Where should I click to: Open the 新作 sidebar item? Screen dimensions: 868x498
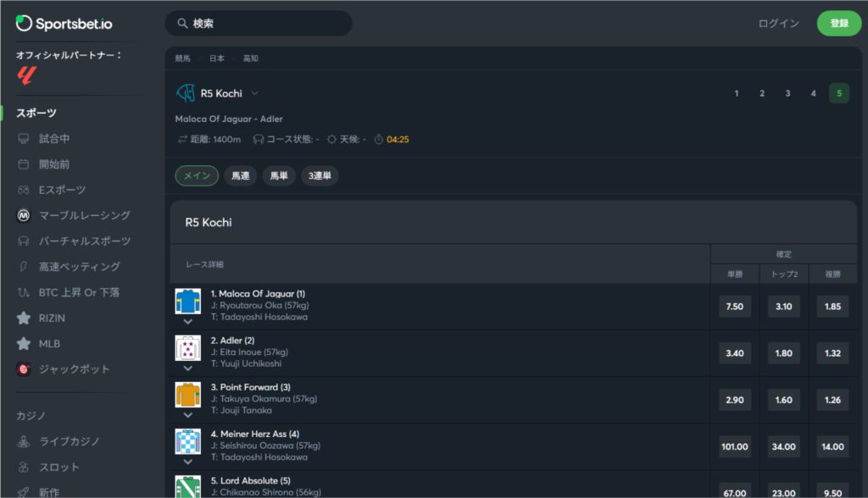pos(49,492)
